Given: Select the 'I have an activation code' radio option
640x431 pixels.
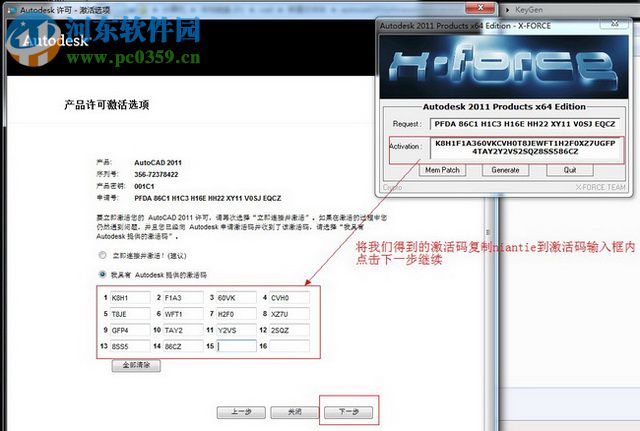Looking at the screenshot, I should point(102,274).
